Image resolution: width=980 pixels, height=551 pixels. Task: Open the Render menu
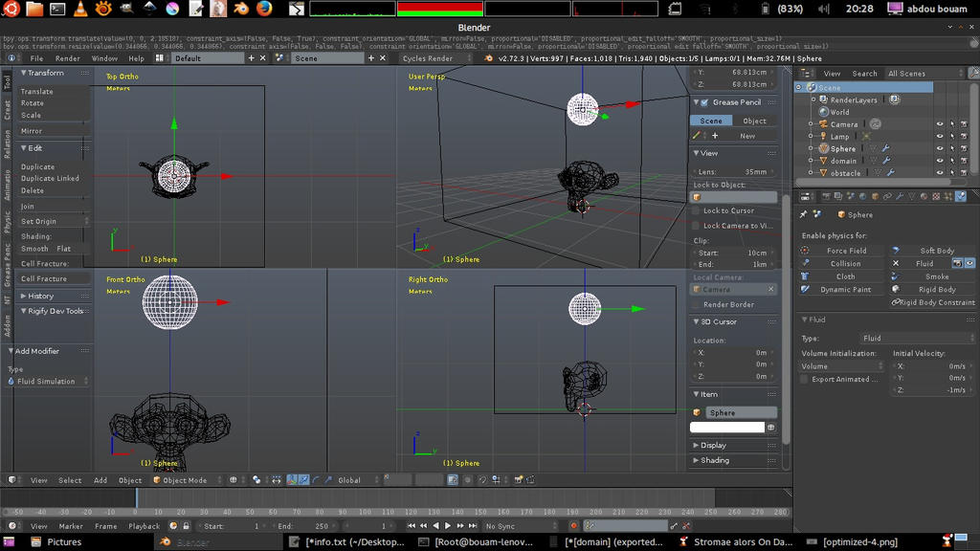point(68,58)
